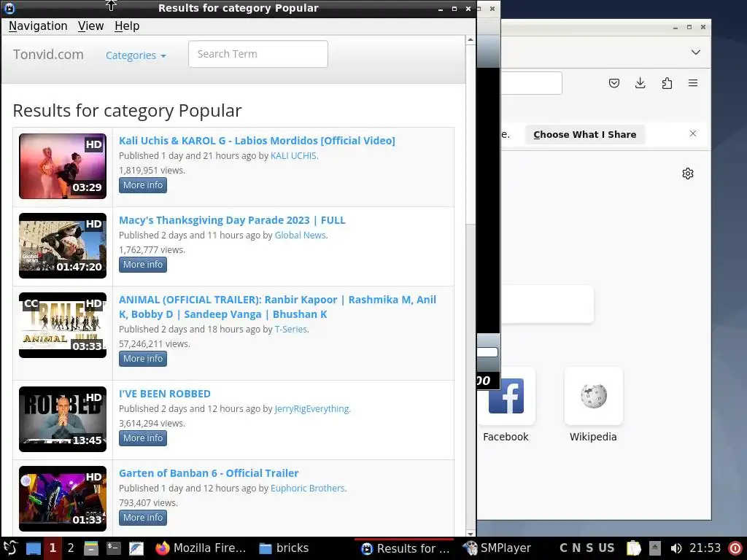Click Choose What I Share button in Firefox
This screenshot has width=747, height=560.
pyautogui.click(x=584, y=135)
